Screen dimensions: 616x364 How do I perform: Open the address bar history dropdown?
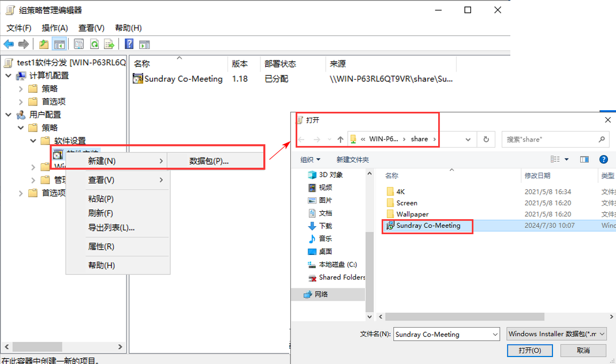468,140
